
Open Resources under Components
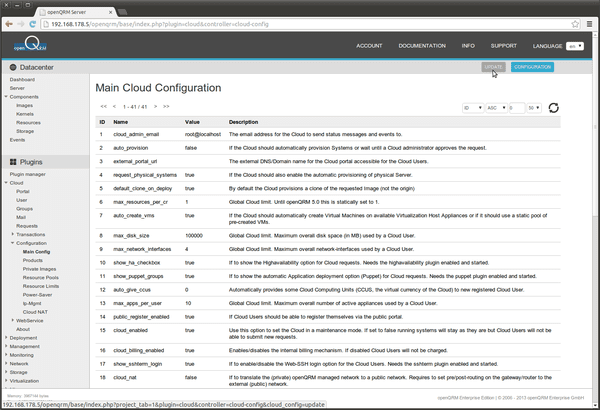coord(28,123)
